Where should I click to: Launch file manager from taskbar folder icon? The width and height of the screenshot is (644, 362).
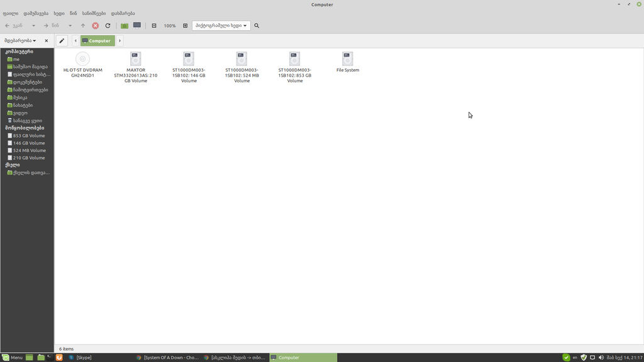click(41, 358)
